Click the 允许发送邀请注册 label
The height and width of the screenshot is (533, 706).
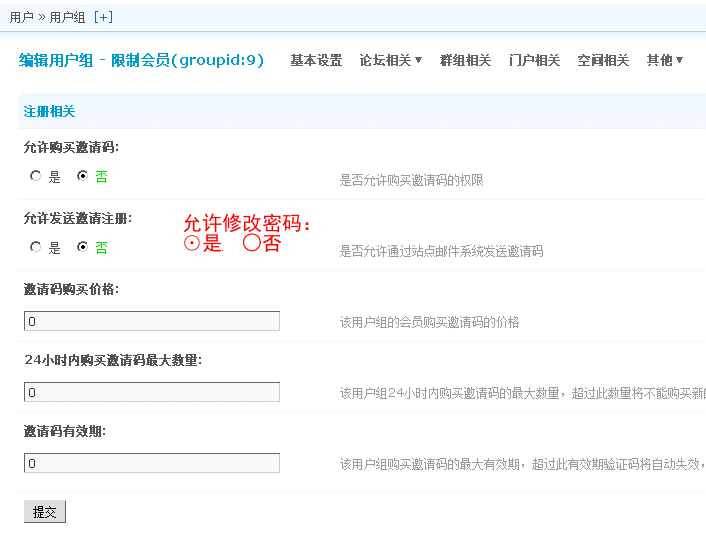tap(77, 218)
